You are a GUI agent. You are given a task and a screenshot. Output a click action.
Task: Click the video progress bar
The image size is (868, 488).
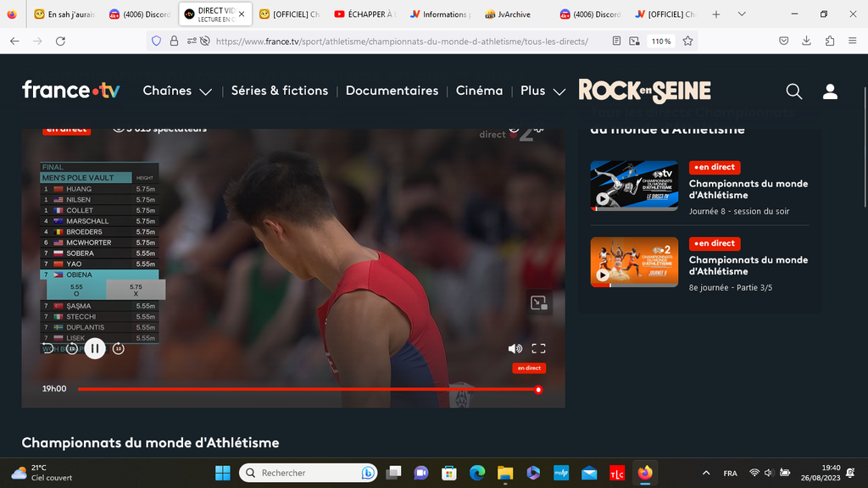(308, 390)
